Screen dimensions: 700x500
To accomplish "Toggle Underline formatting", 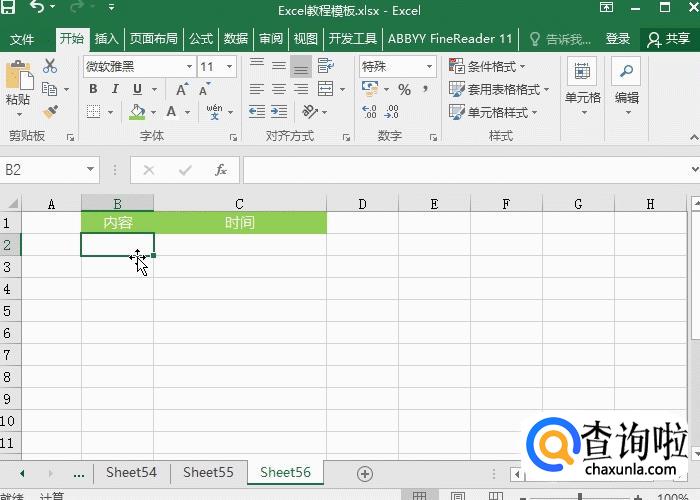I will click(x=138, y=89).
